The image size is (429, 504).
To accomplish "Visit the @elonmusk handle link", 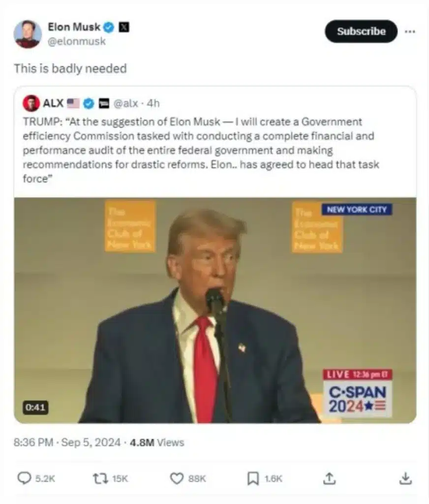I will (77, 41).
